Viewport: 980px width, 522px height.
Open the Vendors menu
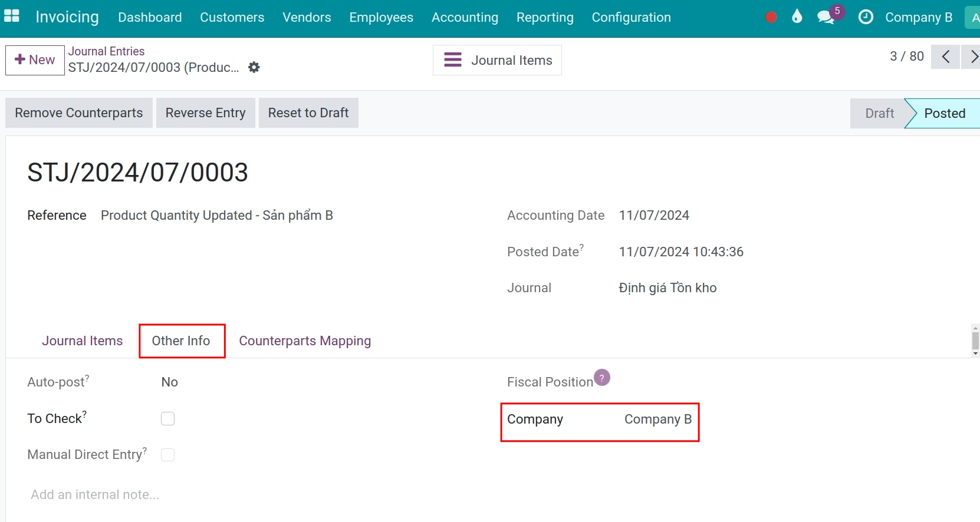coord(307,17)
